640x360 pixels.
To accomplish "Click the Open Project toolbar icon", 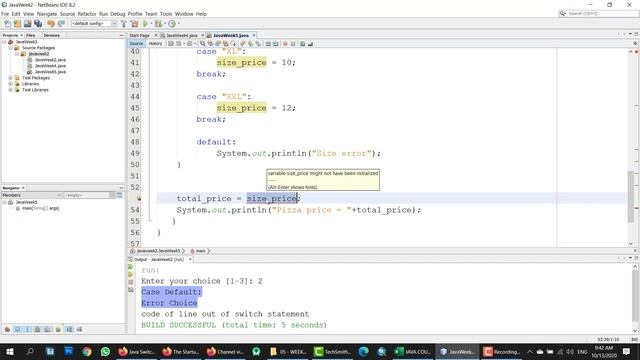I will [28, 24].
